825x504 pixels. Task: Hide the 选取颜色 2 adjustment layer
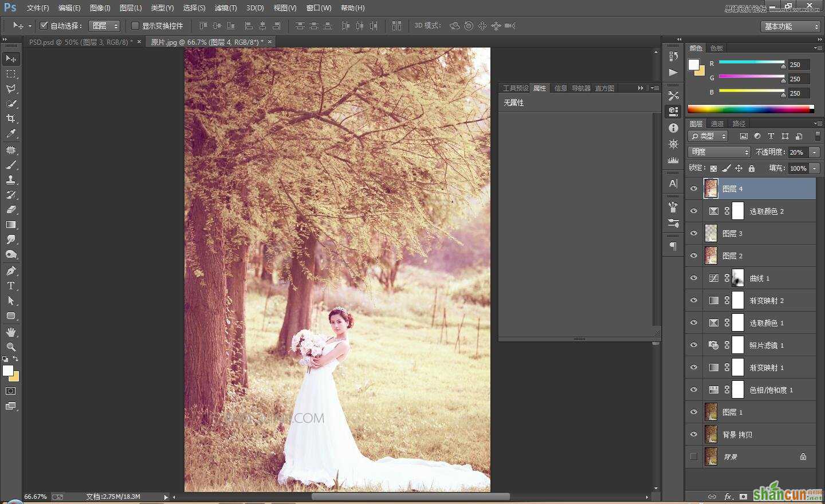pyautogui.click(x=694, y=211)
